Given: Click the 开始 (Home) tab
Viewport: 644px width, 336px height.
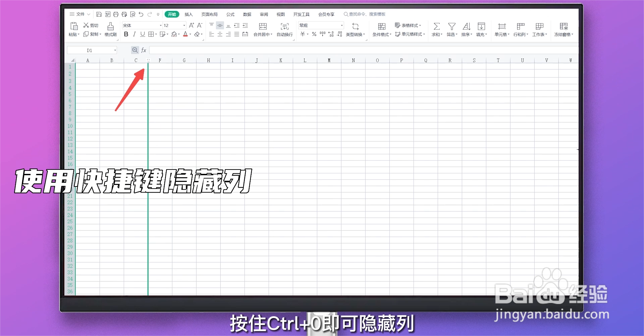Looking at the screenshot, I should pos(172,14).
